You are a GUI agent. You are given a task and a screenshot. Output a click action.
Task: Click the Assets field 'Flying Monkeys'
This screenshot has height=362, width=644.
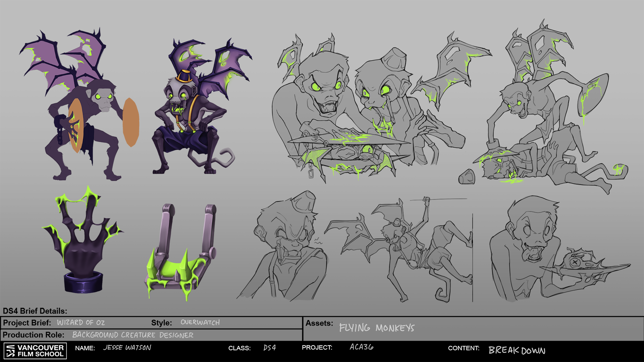click(x=377, y=328)
